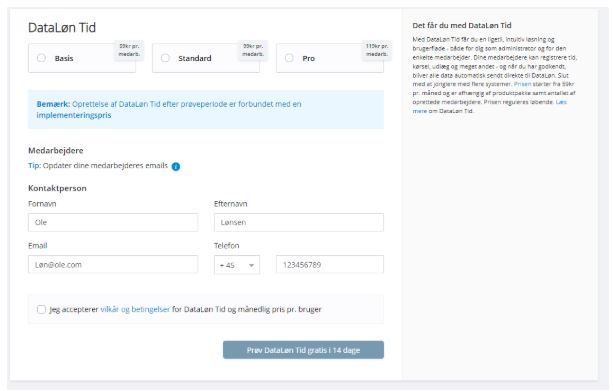Click the info icon next to email tip

[x=176, y=167]
